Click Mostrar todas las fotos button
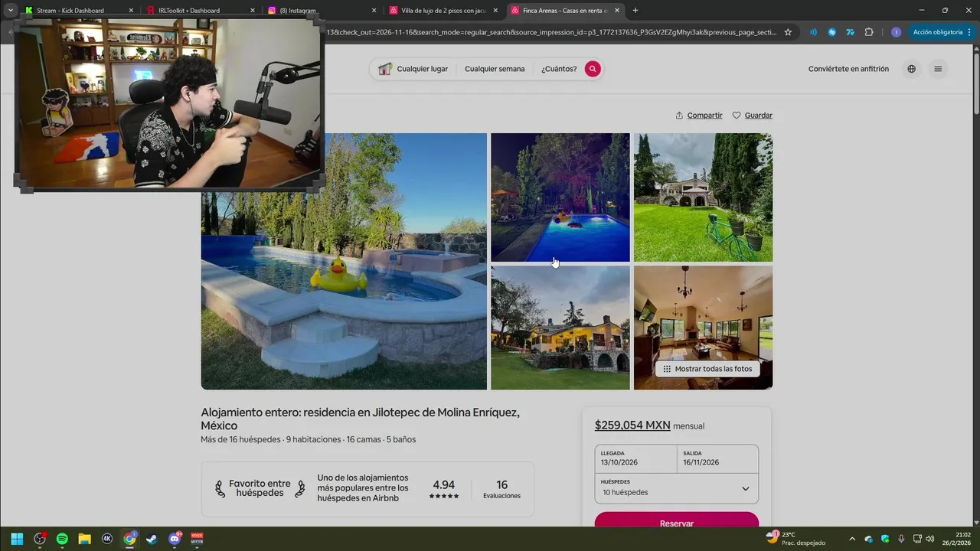The width and height of the screenshot is (980, 551). coord(707,369)
